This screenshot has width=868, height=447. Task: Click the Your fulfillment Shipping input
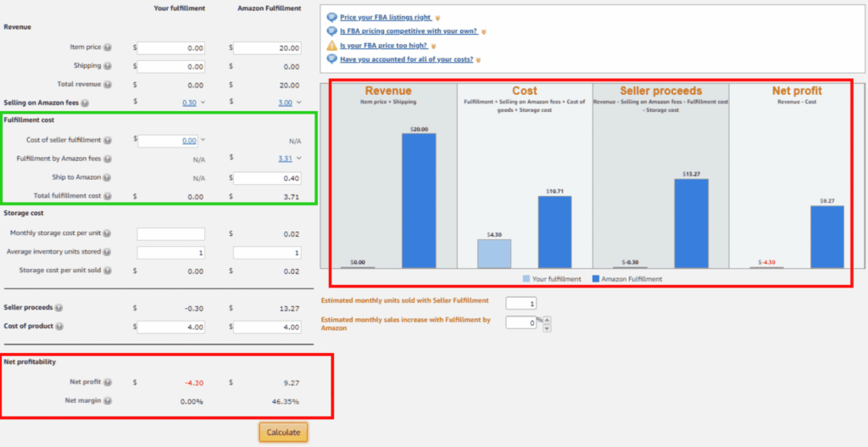coord(171,66)
